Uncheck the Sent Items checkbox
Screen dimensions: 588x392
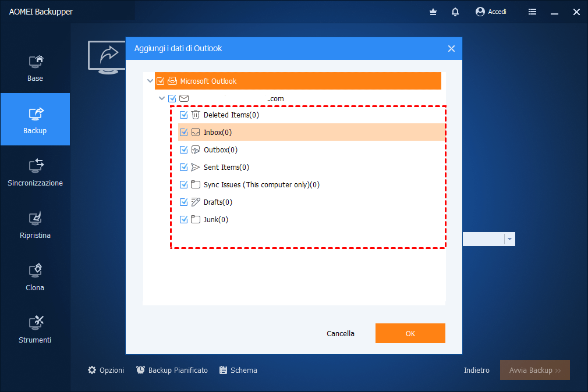pos(184,167)
